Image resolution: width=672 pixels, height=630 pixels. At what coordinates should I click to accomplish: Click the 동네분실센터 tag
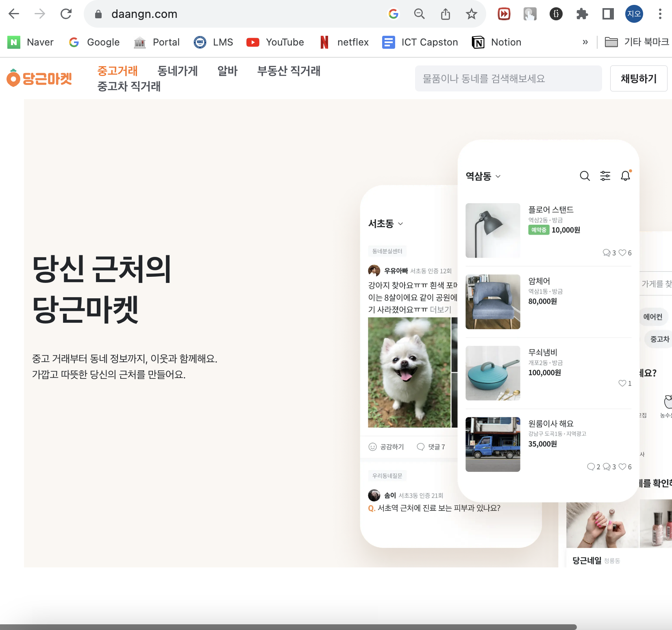click(387, 251)
